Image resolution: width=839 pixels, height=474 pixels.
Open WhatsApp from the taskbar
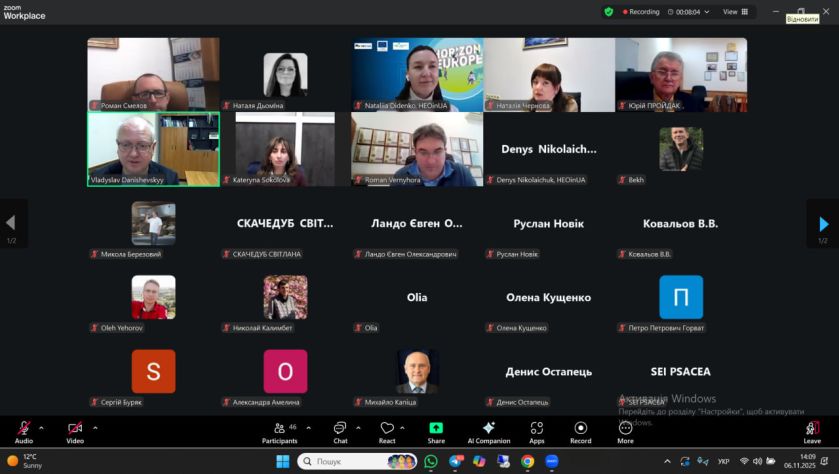[431, 461]
